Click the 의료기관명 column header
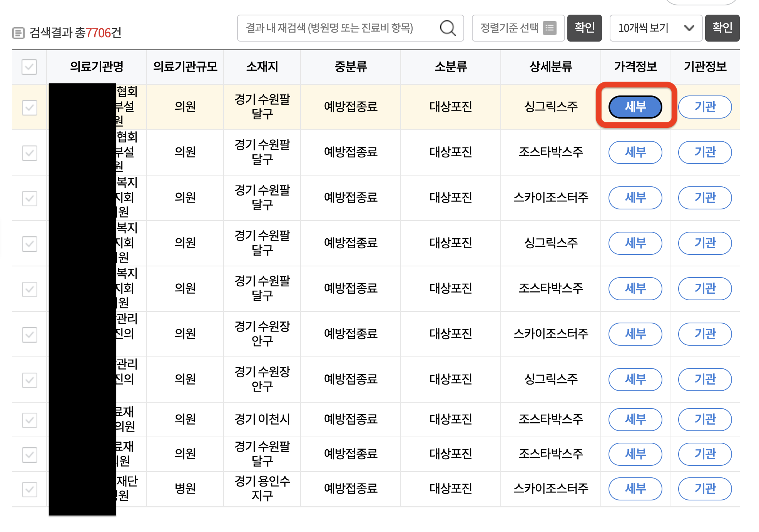Viewport: 759px width, 532px height. pos(97,67)
